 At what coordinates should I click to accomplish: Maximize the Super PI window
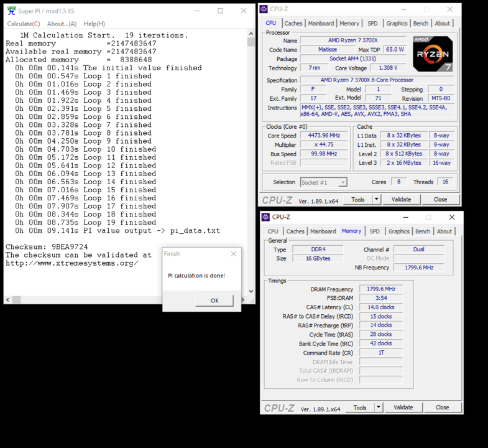pyautogui.click(x=220, y=11)
